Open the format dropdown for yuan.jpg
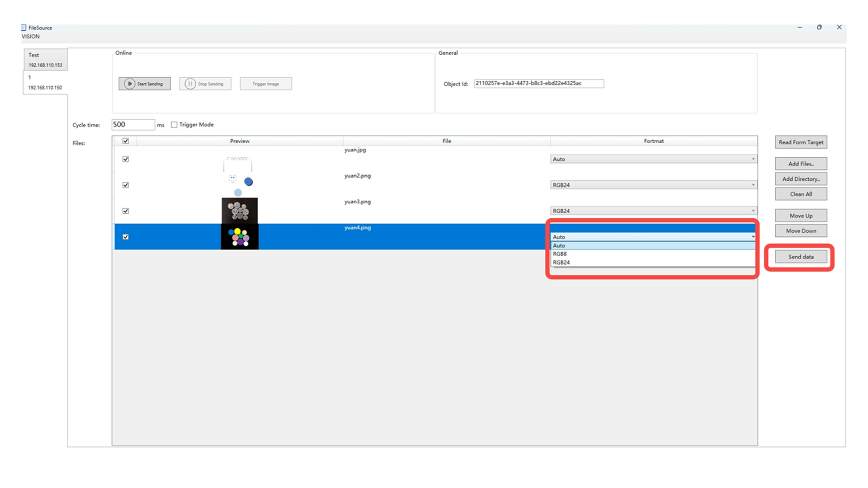The image size is (868, 488). 653,159
